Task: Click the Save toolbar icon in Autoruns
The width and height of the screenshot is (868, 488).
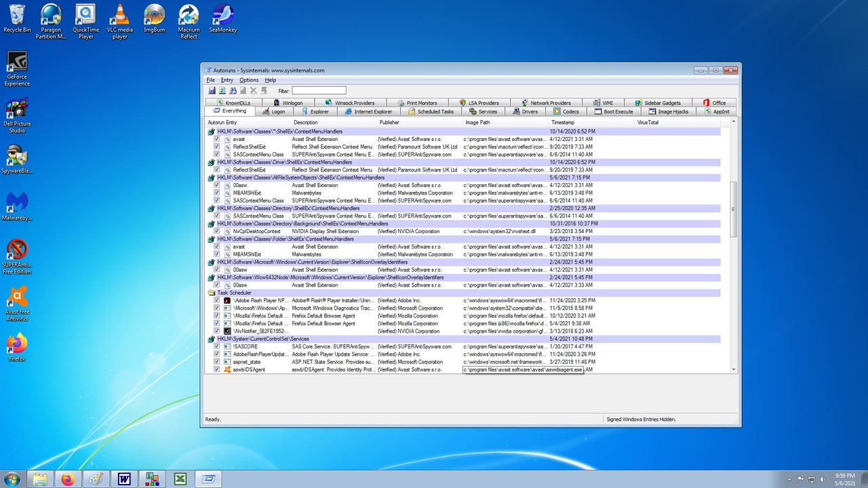Action: tap(212, 90)
